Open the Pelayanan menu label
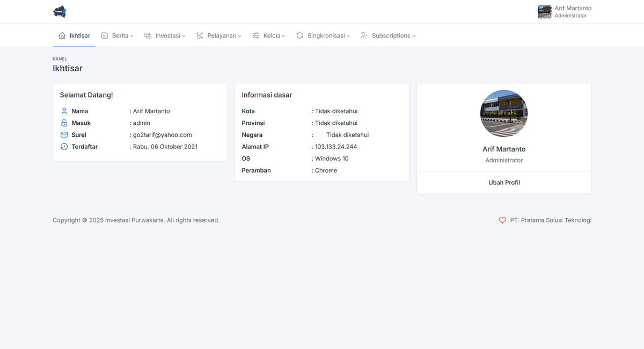Viewport: 644px width, 349px height. click(x=222, y=35)
